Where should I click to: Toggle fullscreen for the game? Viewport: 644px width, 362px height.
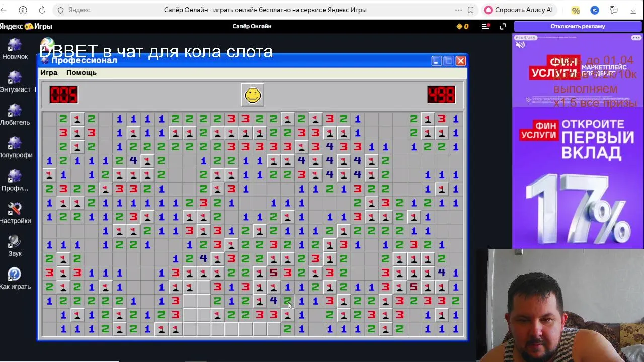tap(503, 26)
